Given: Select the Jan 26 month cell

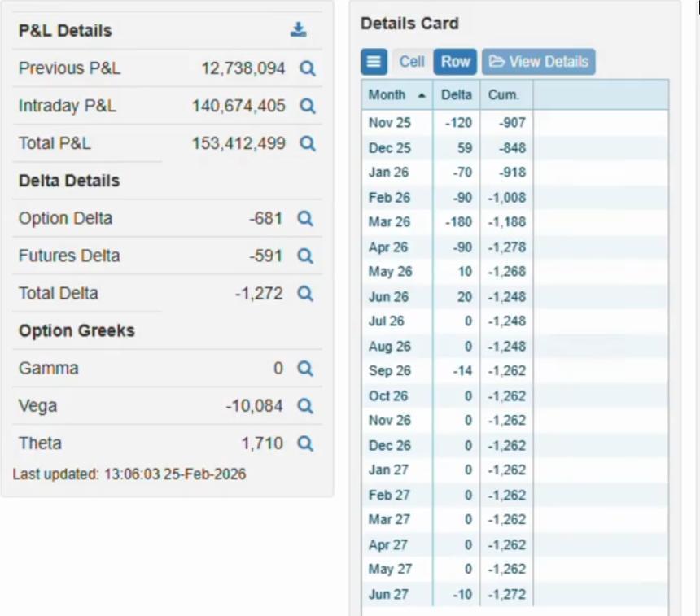Looking at the screenshot, I should [x=397, y=173].
